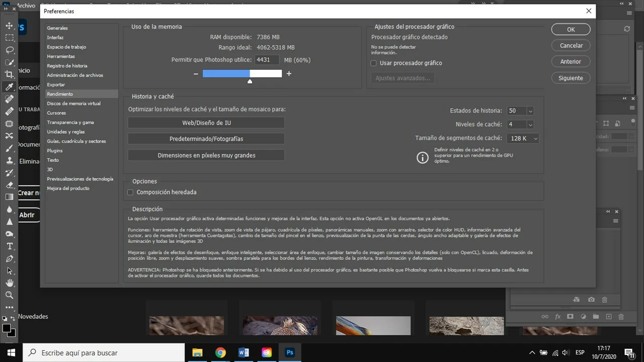Open File Explorer from the taskbar
Viewport: 644px width, 362px height.
[x=197, y=353]
